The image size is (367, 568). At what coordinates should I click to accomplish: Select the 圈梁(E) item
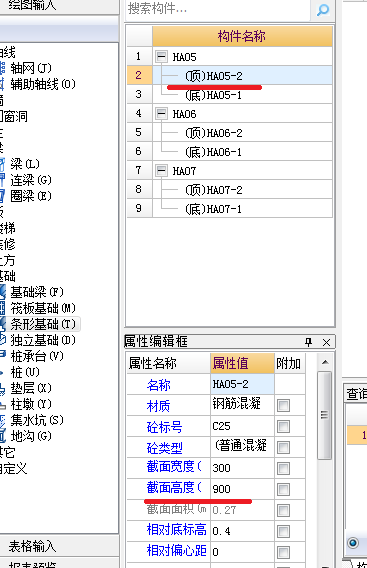30,196
